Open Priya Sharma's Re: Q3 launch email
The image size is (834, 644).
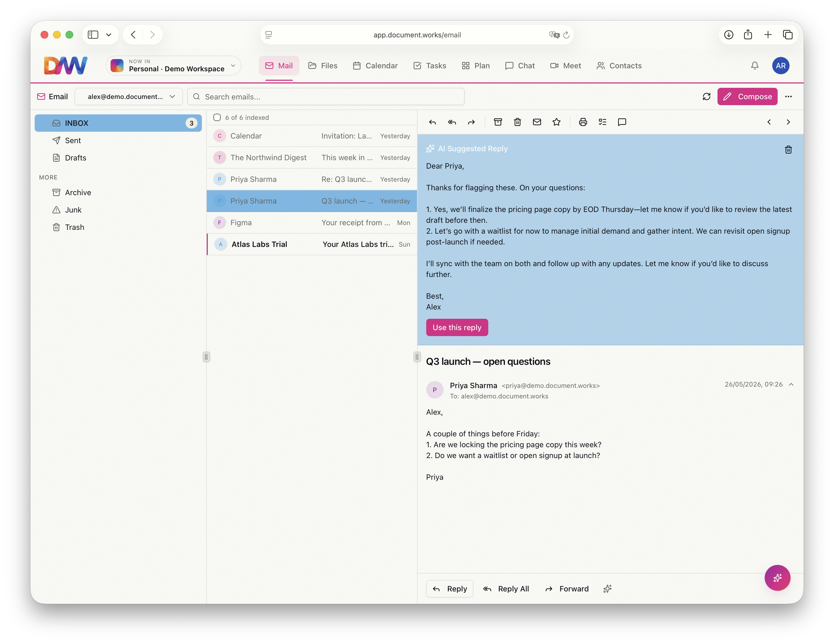coord(312,179)
